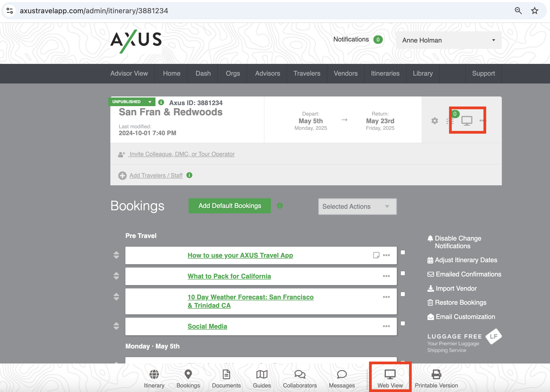Open Web View in bottom bar
The image size is (550, 392).
390,379
